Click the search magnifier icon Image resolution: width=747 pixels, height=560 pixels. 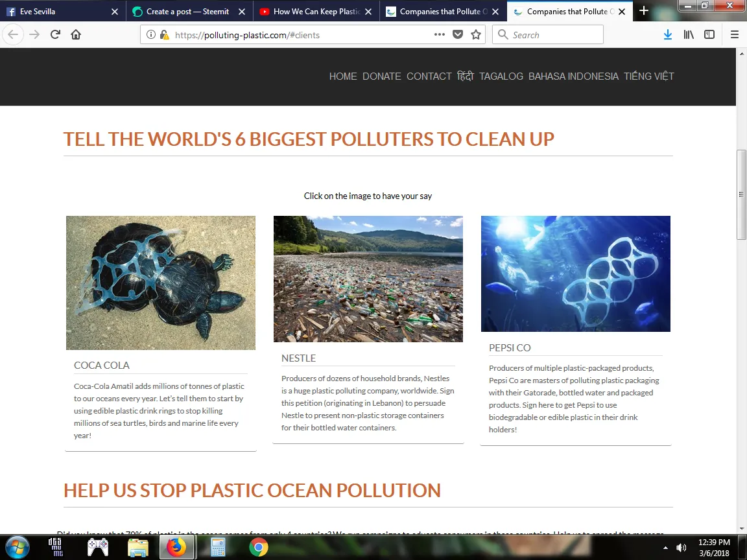coord(503,34)
